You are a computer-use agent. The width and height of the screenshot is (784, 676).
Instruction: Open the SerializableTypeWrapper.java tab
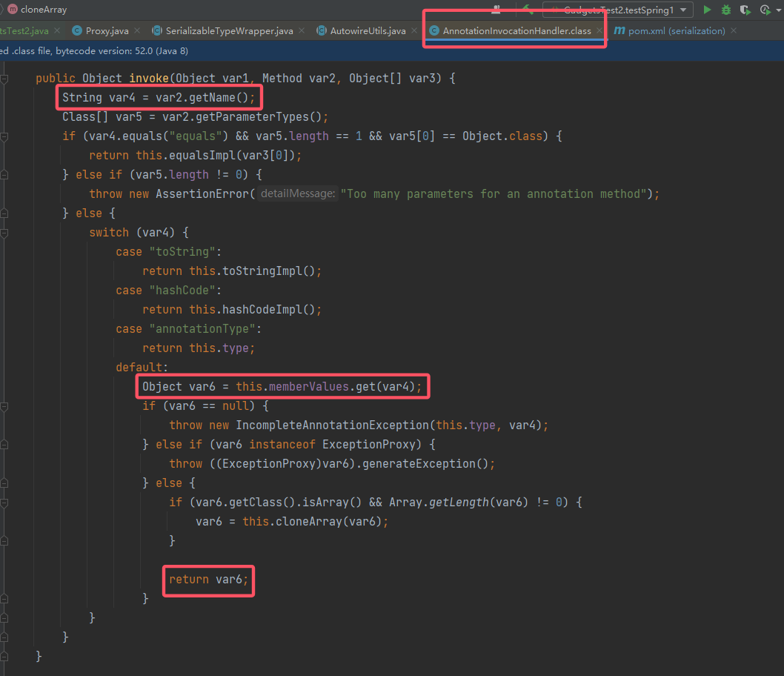click(x=228, y=31)
